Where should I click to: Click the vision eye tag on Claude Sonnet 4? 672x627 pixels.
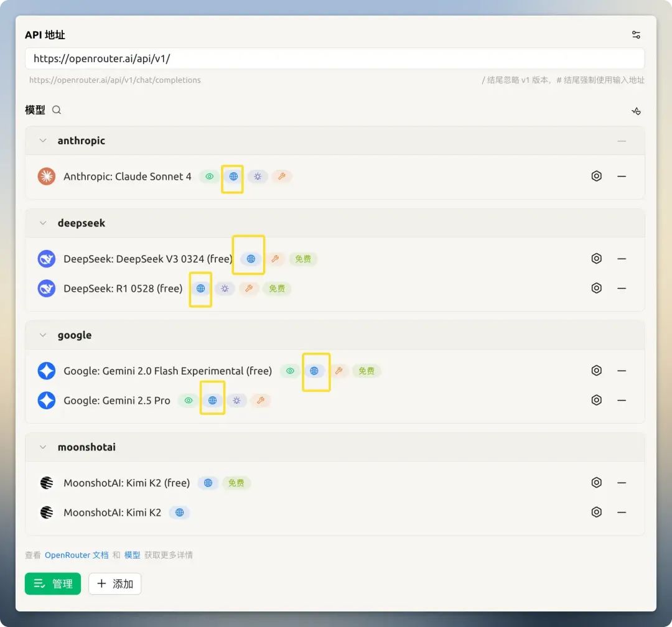coord(210,176)
